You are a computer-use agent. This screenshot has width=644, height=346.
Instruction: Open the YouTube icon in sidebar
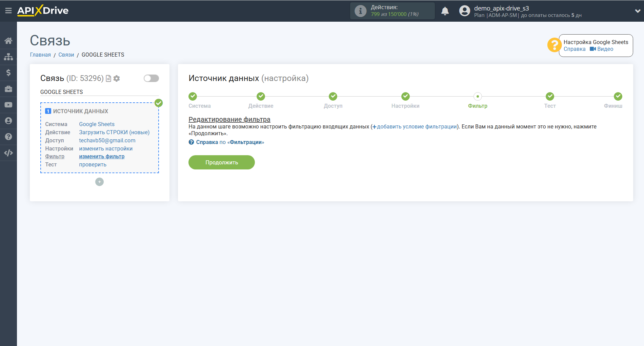pyautogui.click(x=8, y=104)
